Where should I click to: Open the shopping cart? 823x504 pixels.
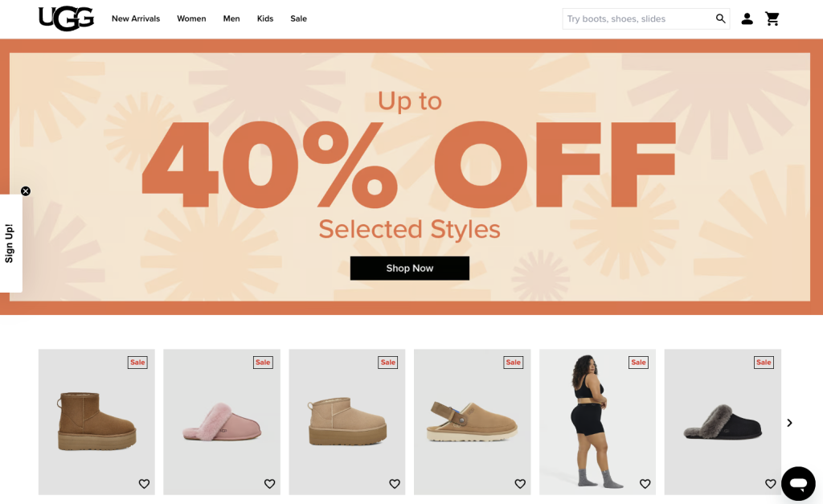coord(772,19)
